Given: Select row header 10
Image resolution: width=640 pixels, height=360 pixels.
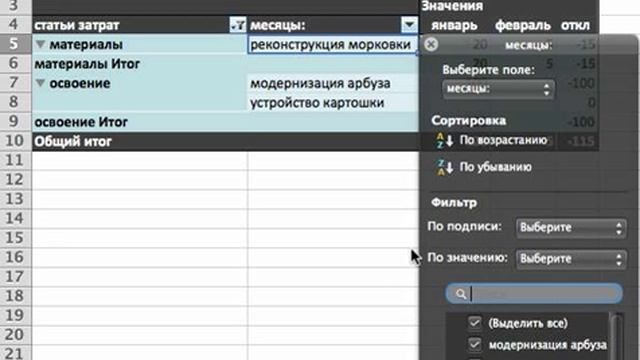Looking at the screenshot, I should [x=15, y=141].
